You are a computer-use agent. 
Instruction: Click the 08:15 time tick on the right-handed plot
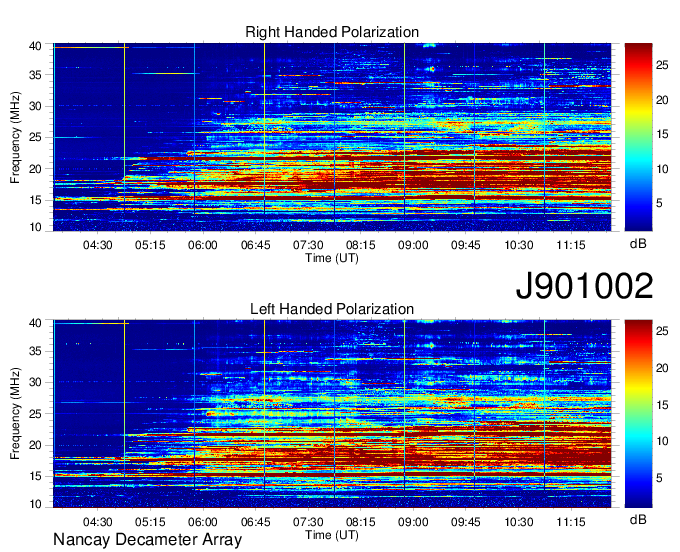pyautogui.click(x=360, y=245)
